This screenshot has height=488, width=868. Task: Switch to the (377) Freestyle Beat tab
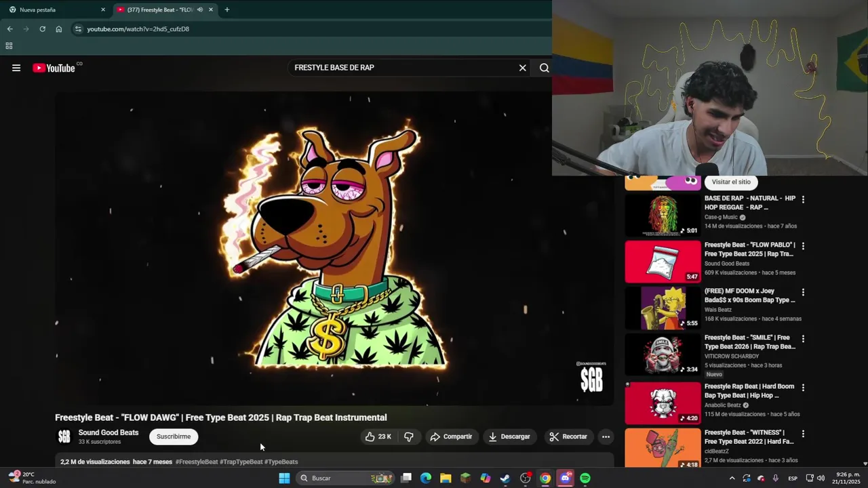tap(160, 9)
